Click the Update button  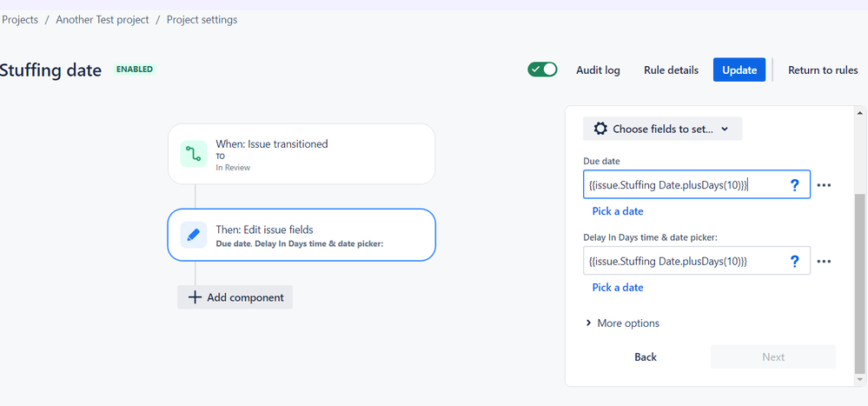739,70
